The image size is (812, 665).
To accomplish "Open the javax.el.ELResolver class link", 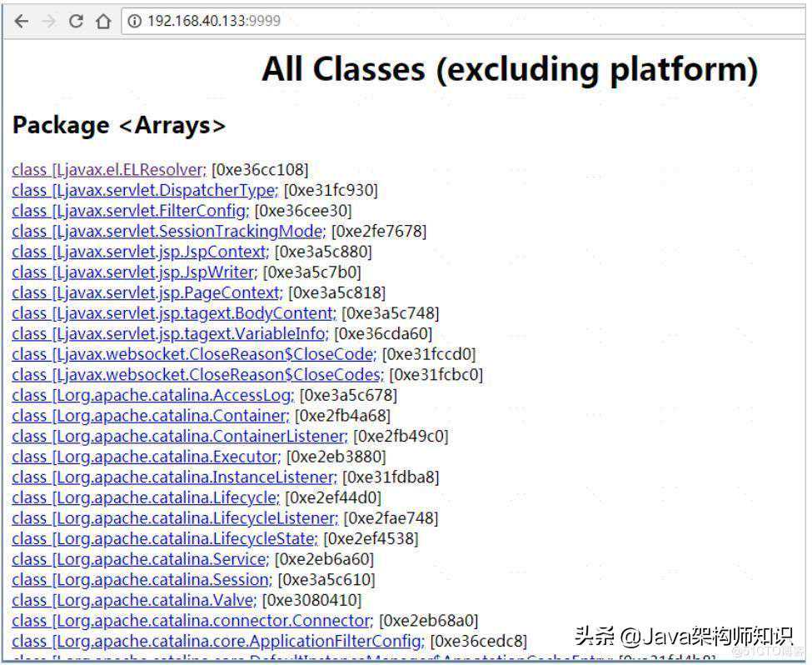I will (108, 170).
